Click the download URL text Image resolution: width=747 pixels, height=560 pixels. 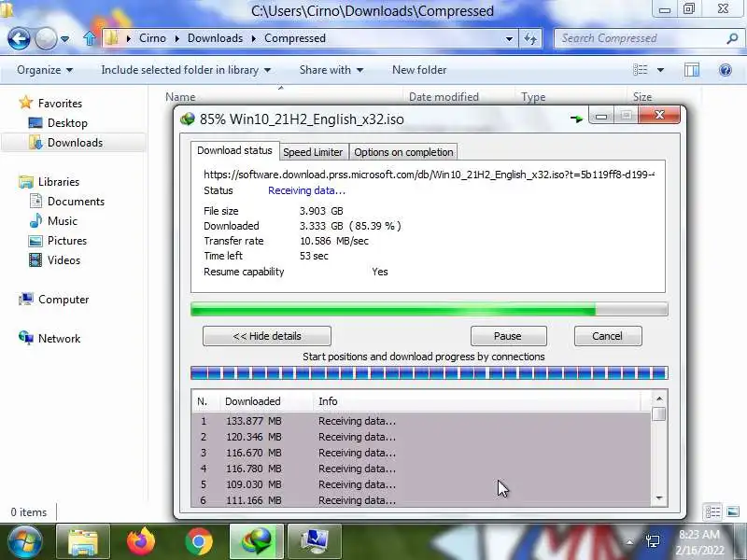pyautogui.click(x=429, y=175)
